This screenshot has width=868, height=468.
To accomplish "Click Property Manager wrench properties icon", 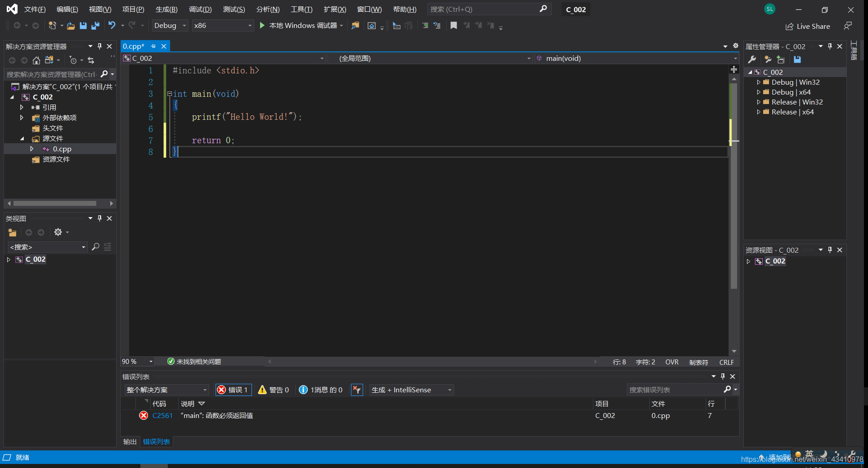I will (x=752, y=59).
